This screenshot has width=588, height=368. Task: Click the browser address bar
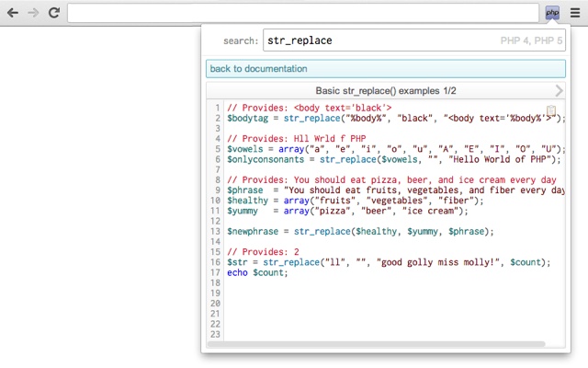(303, 13)
